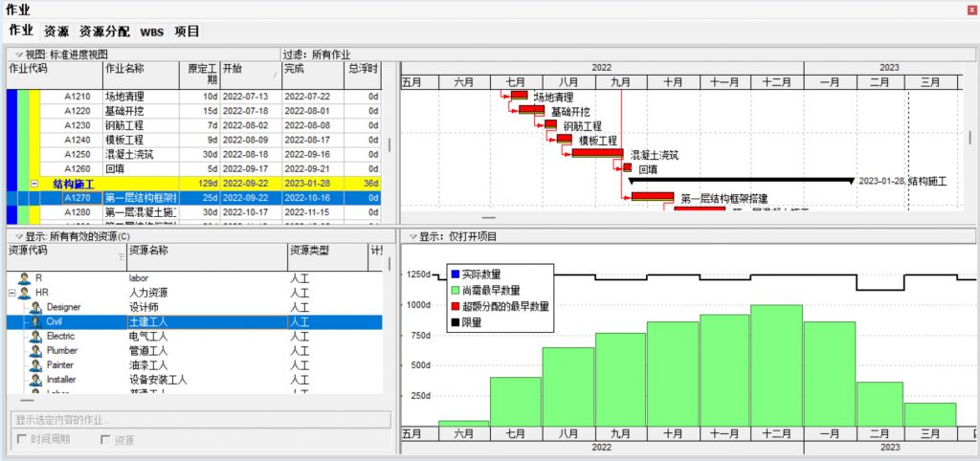Click the Painter resource person icon
980x461 pixels.
(x=35, y=364)
